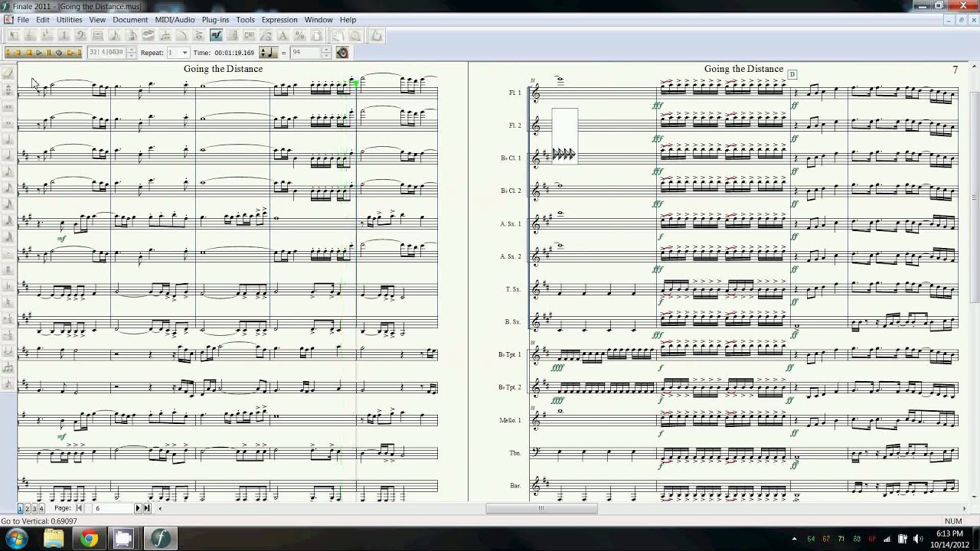Select the Staff tool
Viewport: 980px width, 551px height.
[x=30, y=35]
